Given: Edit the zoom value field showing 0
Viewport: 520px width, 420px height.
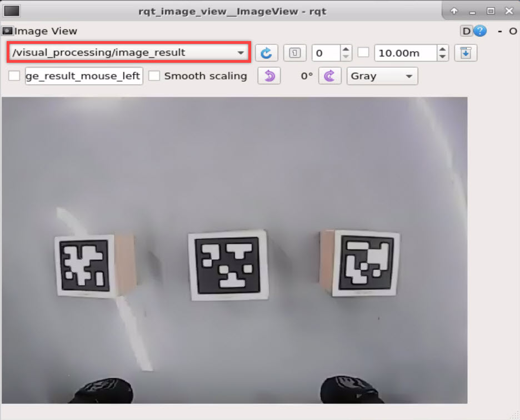Looking at the screenshot, I should coord(326,53).
